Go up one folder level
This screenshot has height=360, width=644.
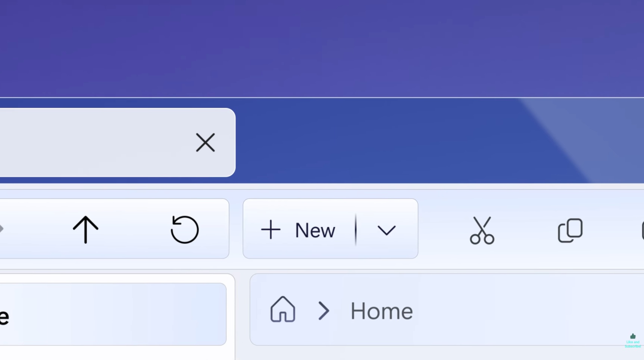coord(85,230)
